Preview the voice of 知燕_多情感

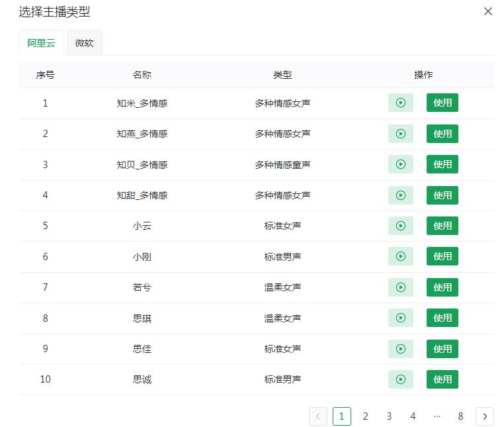[x=401, y=134]
